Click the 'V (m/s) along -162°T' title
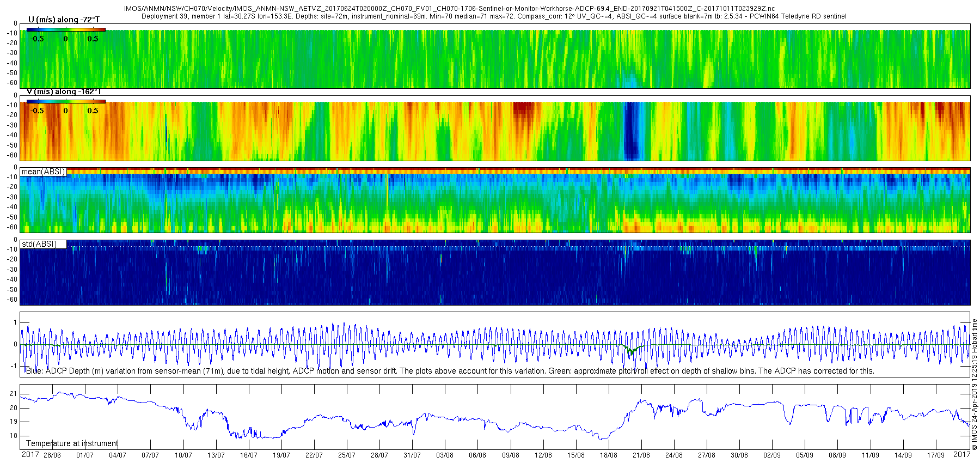Screen dimensions: 980x463 pyautogui.click(x=64, y=92)
